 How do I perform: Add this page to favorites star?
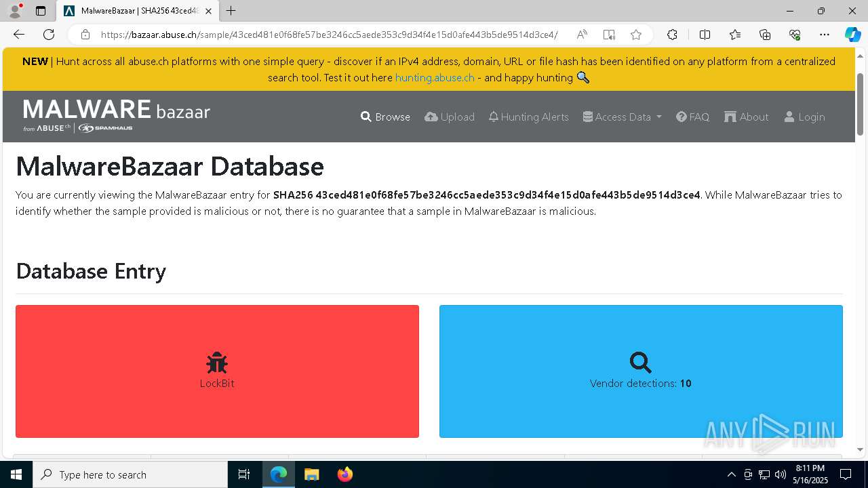click(636, 35)
